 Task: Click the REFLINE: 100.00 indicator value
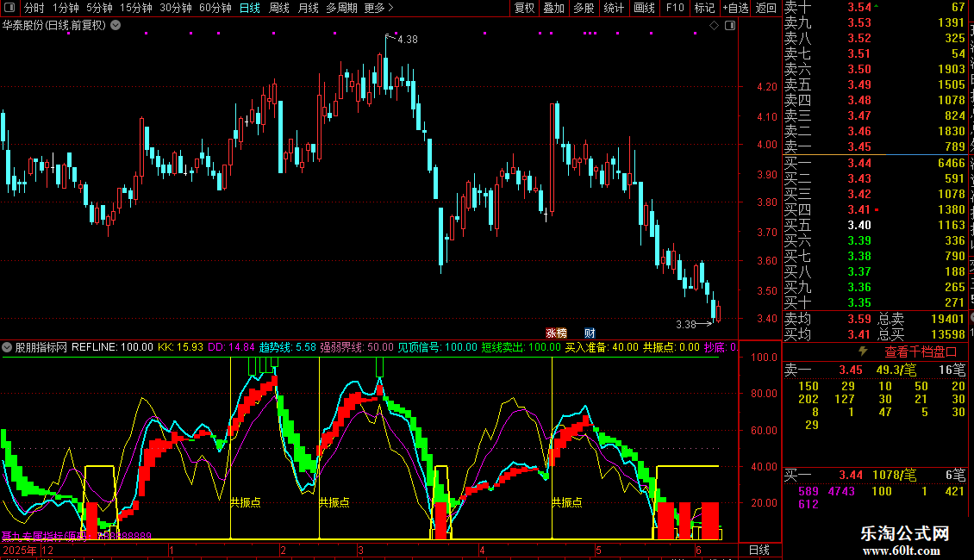click(x=112, y=347)
